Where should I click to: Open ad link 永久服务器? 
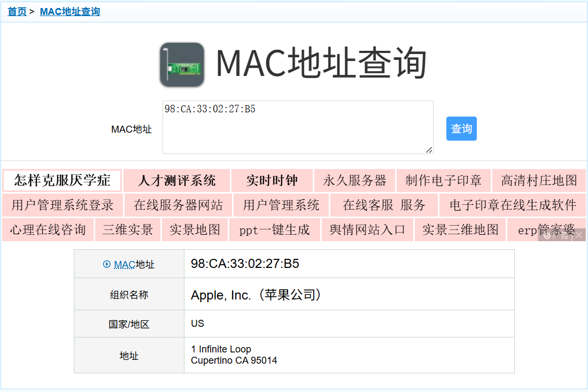(x=354, y=180)
